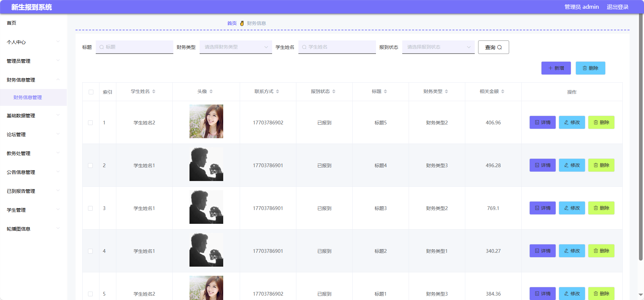Toggle the select-all checkbox in table header
Screen dimensions: 644x300
click(x=91, y=92)
